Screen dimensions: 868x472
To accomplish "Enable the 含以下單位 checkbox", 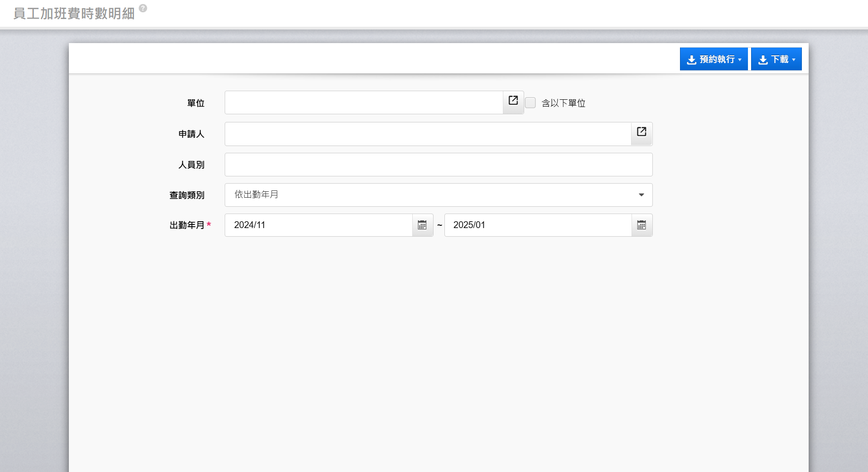I will pos(530,103).
